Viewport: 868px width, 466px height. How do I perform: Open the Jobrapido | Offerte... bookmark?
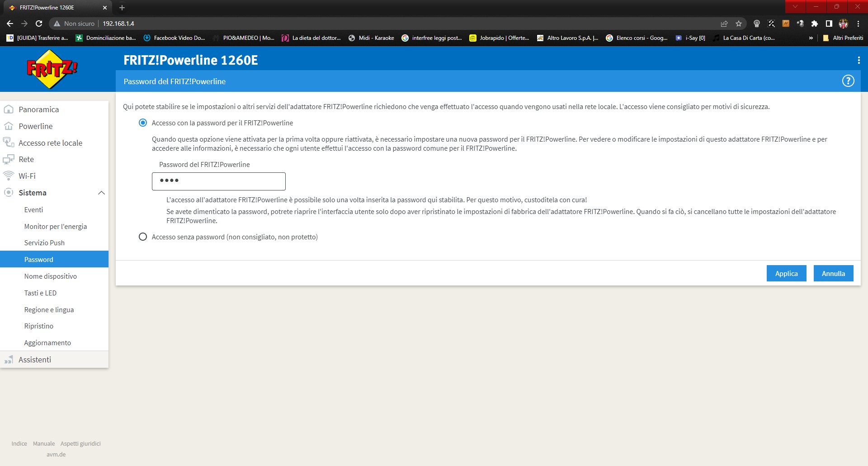(x=499, y=38)
